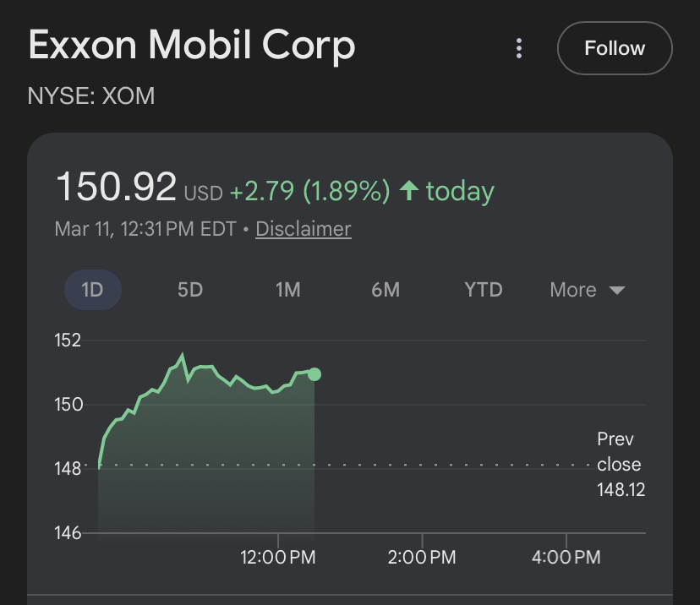Image resolution: width=700 pixels, height=605 pixels.
Task: Select the 6M time range
Action: pyautogui.click(x=386, y=290)
